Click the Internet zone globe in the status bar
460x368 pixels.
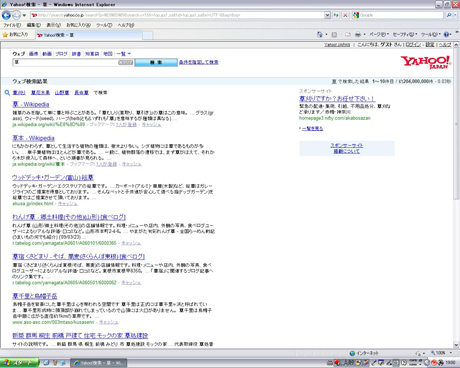352,353
